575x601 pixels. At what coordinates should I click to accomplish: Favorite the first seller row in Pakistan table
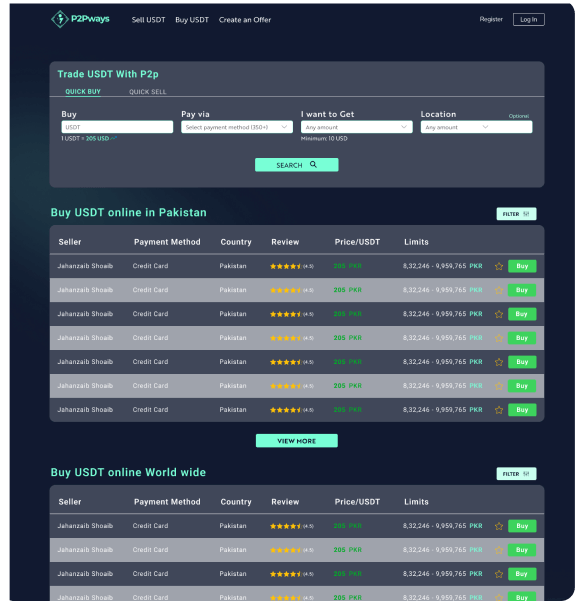click(x=499, y=266)
